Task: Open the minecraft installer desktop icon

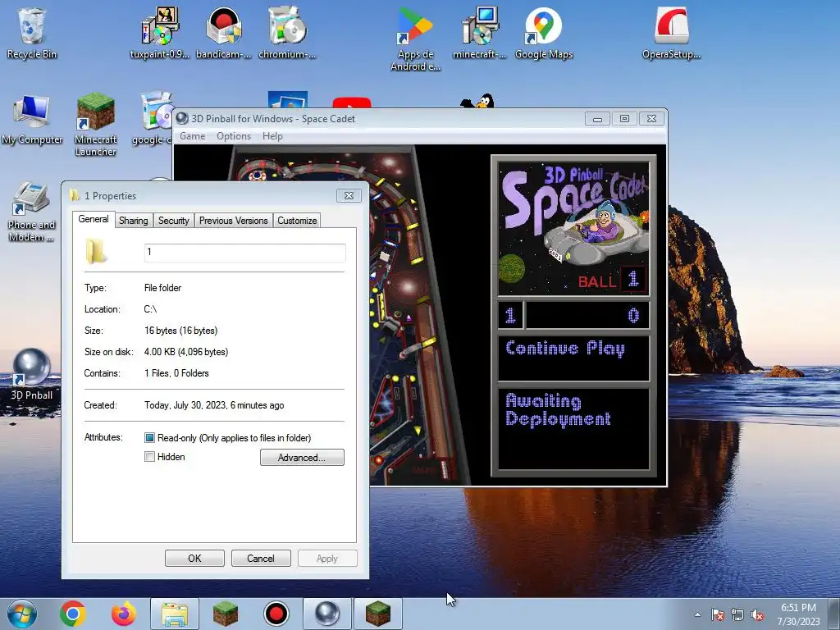Action: tap(479, 33)
